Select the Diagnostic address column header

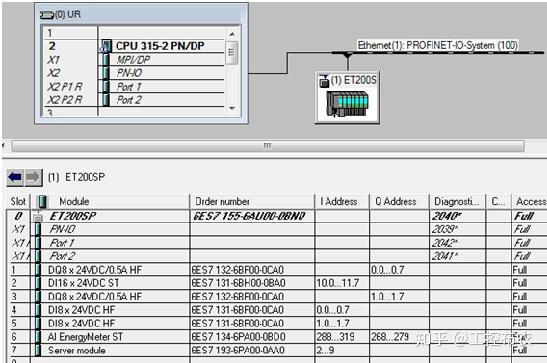point(457,202)
